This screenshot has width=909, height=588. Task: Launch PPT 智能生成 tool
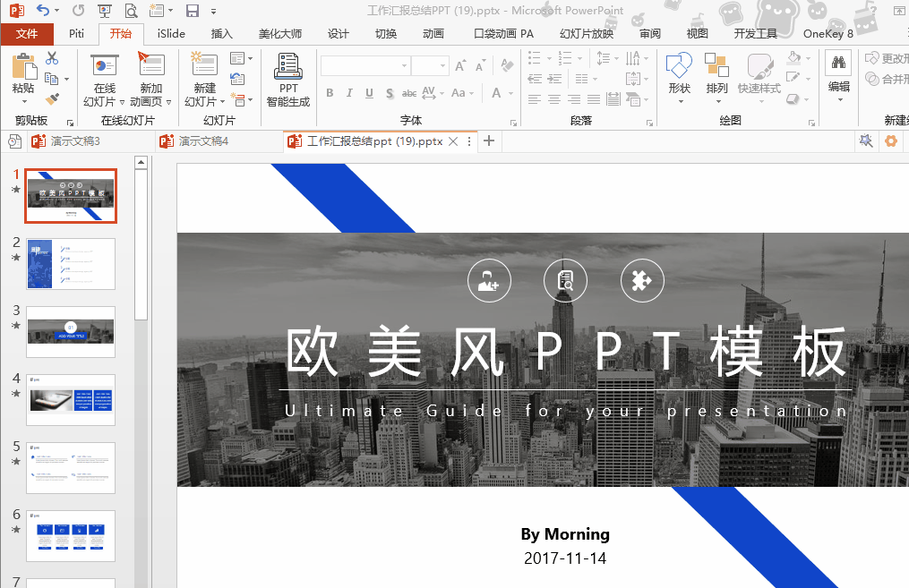[x=288, y=80]
